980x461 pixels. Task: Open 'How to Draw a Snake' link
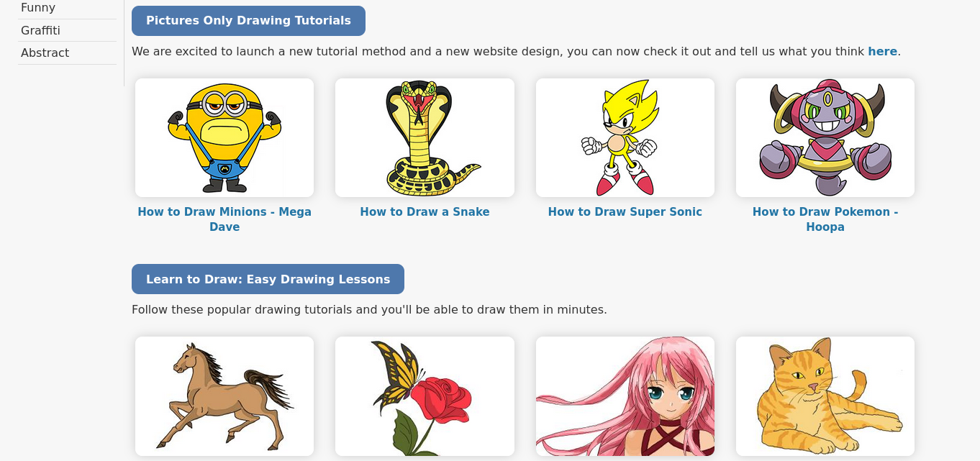(425, 212)
